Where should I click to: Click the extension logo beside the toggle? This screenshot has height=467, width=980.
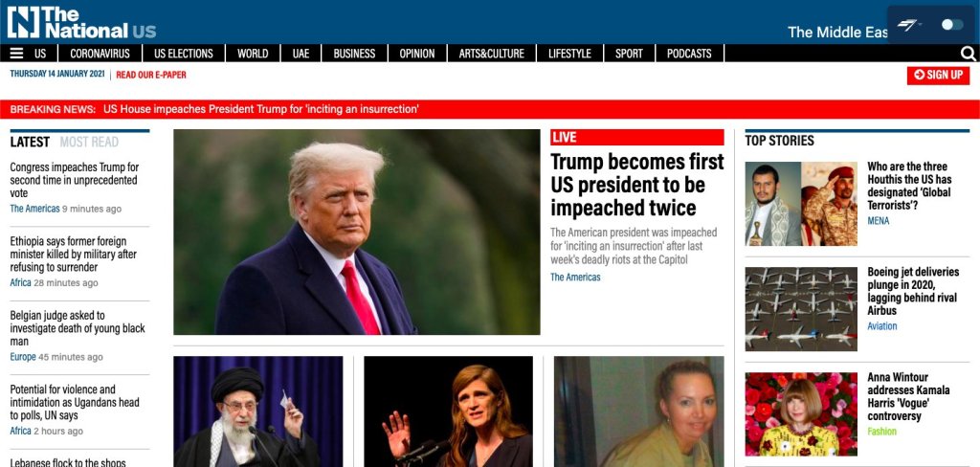point(909,24)
